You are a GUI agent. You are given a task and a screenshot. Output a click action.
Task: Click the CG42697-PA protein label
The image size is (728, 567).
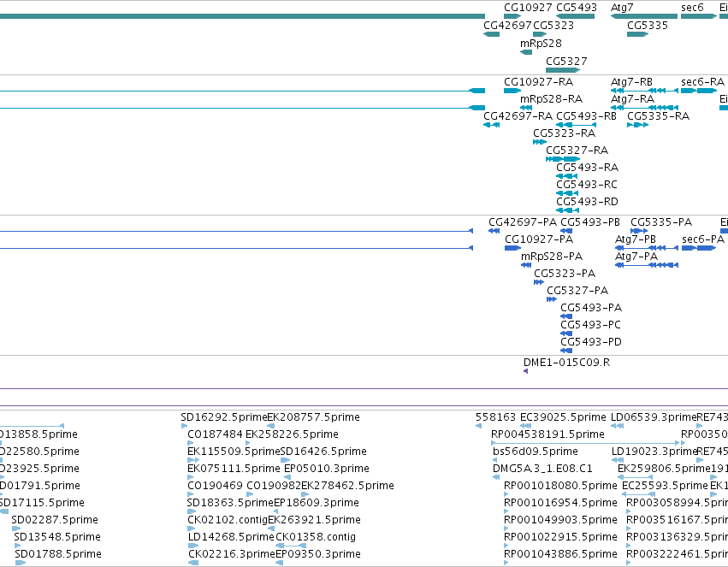[x=523, y=222]
